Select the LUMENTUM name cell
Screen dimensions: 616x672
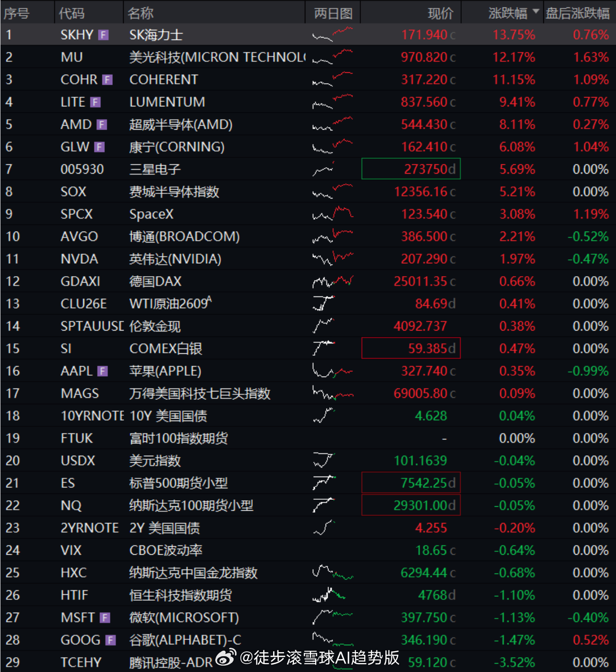click(167, 102)
